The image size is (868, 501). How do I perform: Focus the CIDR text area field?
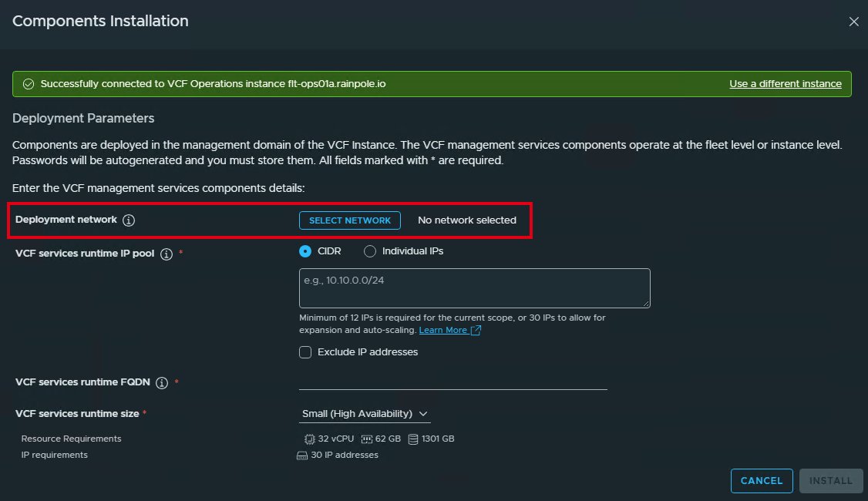click(474, 288)
